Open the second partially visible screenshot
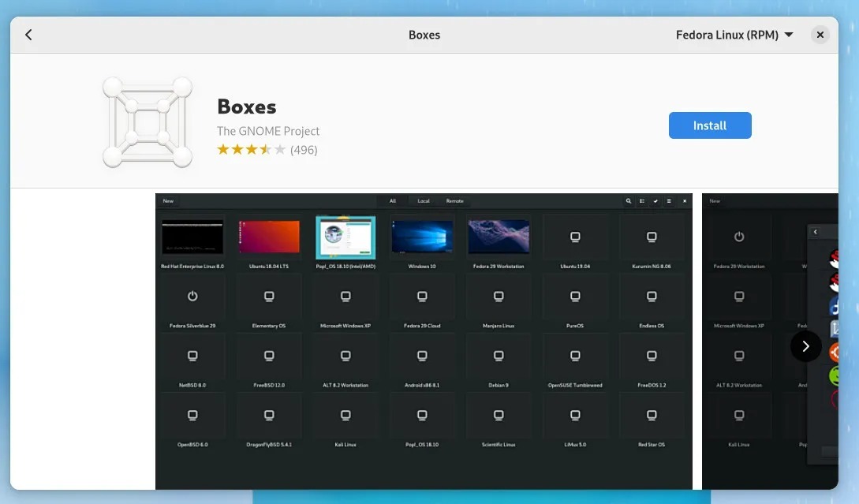Viewport: 859px width, 504px height. click(770, 341)
